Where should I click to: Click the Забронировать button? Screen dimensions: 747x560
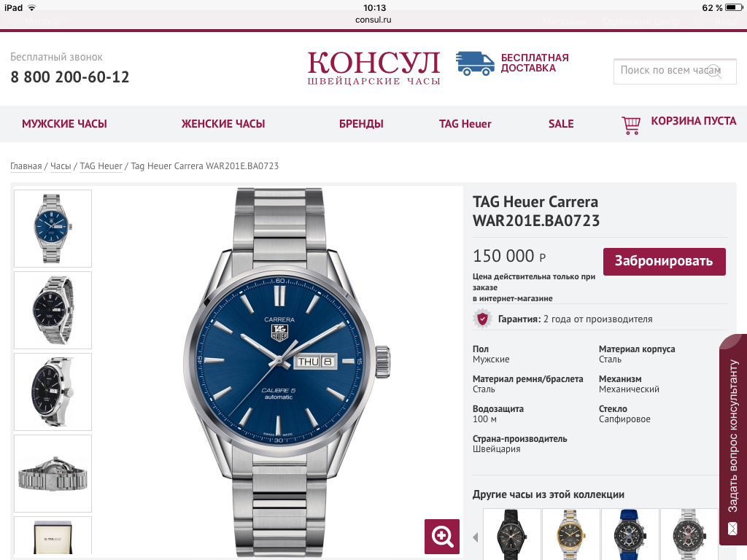coord(664,262)
